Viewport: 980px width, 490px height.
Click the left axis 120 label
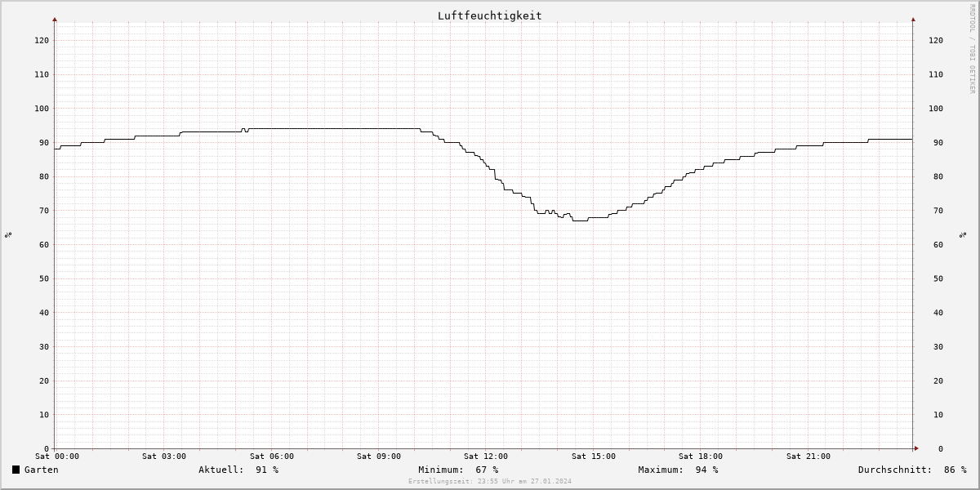click(x=42, y=40)
